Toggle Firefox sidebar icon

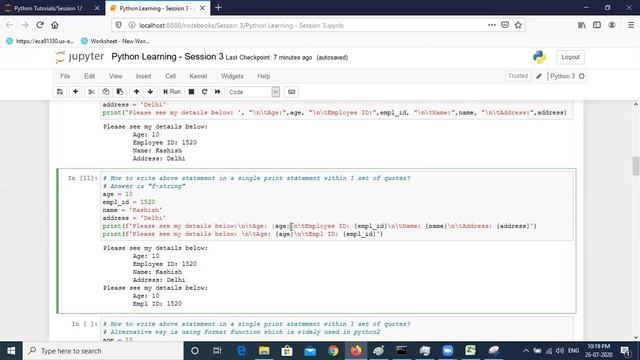[x=597, y=25]
